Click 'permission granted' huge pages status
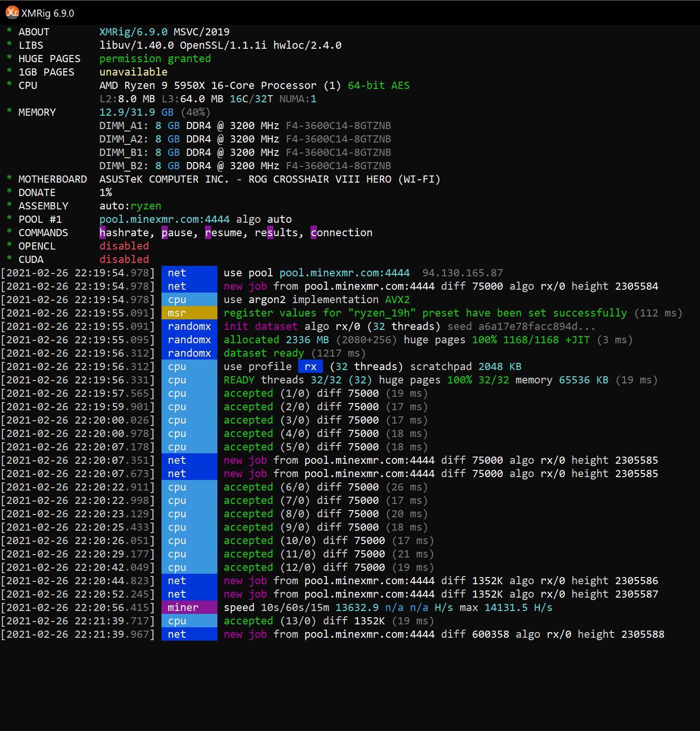 155,58
